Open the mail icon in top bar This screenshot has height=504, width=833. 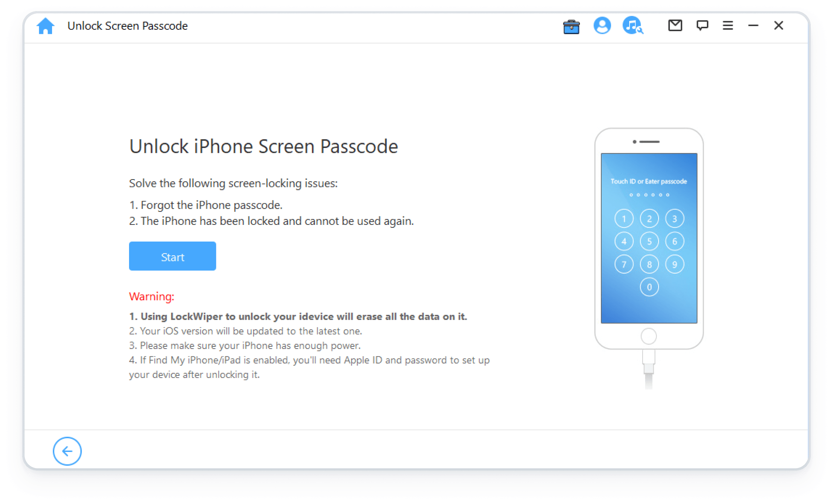pos(674,26)
